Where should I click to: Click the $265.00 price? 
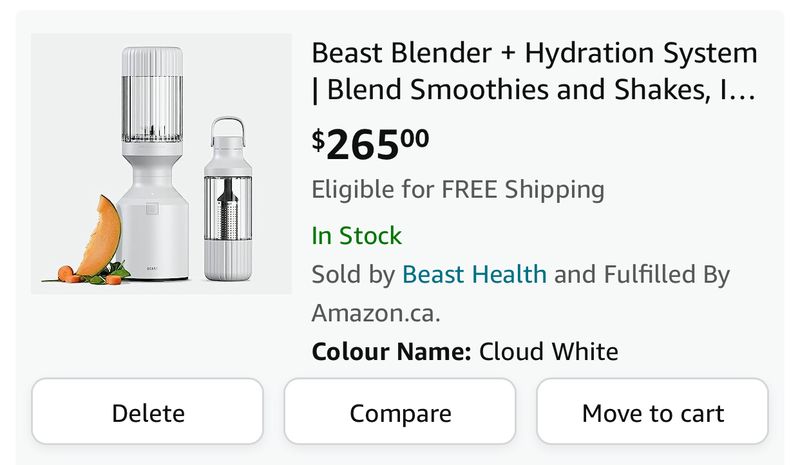pyautogui.click(x=370, y=144)
